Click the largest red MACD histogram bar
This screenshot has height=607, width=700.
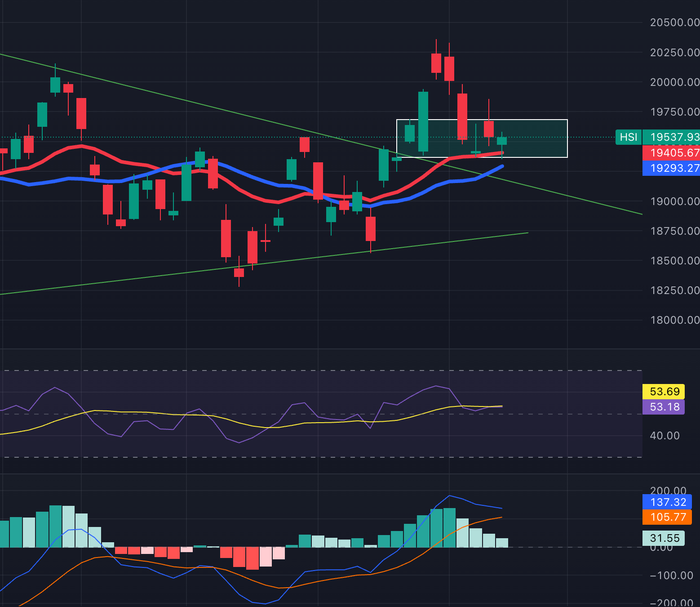[253, 558]
